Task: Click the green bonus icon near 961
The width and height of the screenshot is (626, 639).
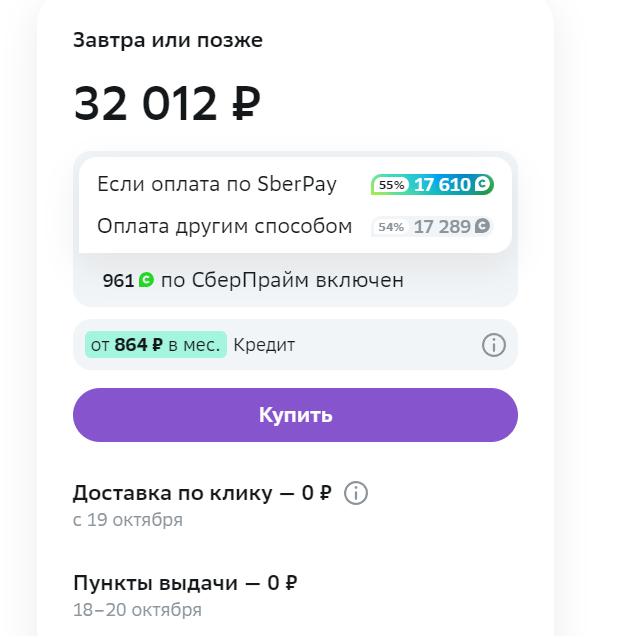Action: click(146, 280)
